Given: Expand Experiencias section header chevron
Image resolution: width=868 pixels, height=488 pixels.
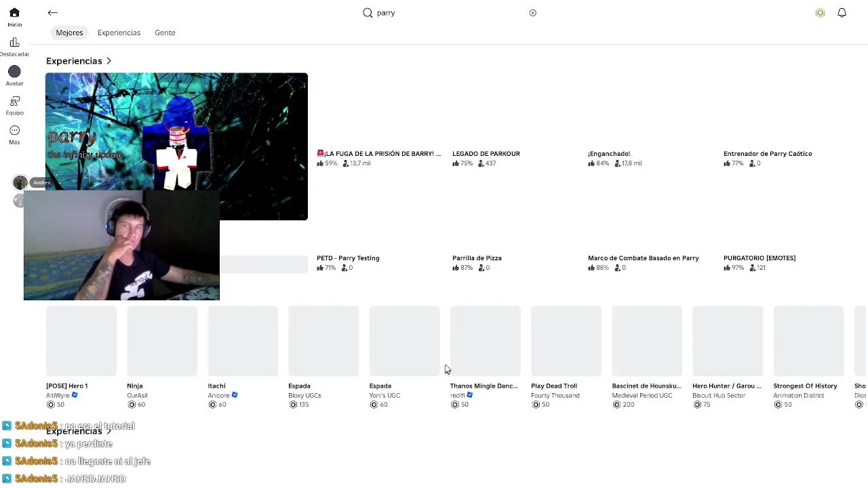Looking at the screenshot, I should 108,61.
